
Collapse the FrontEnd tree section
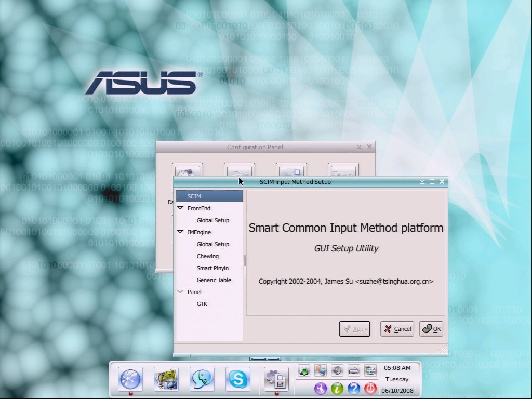[x=180, y=208]
